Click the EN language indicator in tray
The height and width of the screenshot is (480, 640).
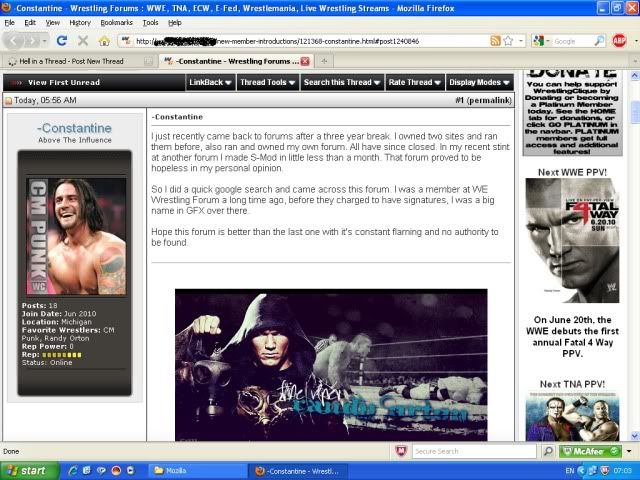[570, 471]
